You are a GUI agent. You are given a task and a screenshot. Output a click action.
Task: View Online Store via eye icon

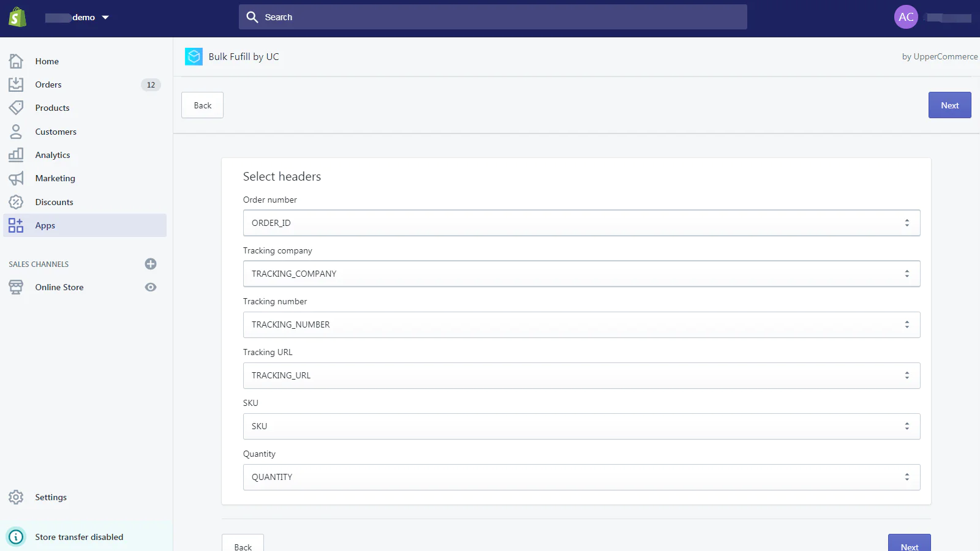tap(151, 287)
